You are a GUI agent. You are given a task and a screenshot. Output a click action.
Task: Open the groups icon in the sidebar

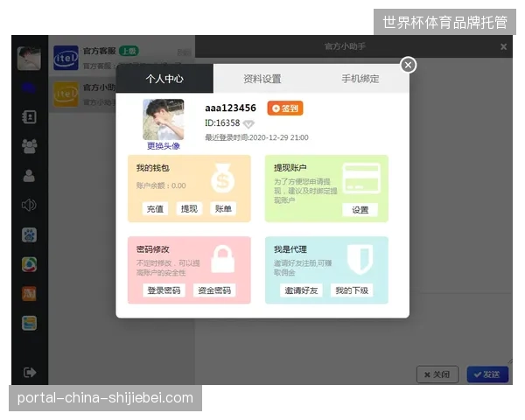point(29,146)
